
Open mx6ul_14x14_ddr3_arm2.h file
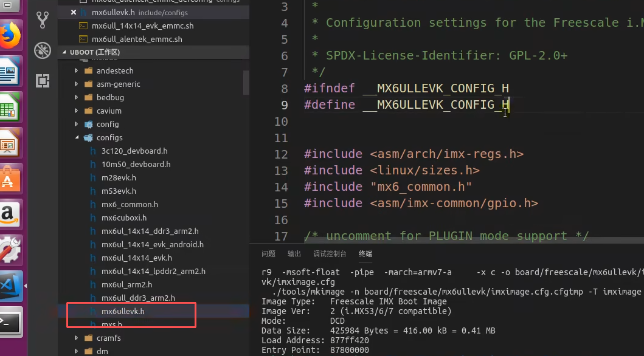pos(150,231)
